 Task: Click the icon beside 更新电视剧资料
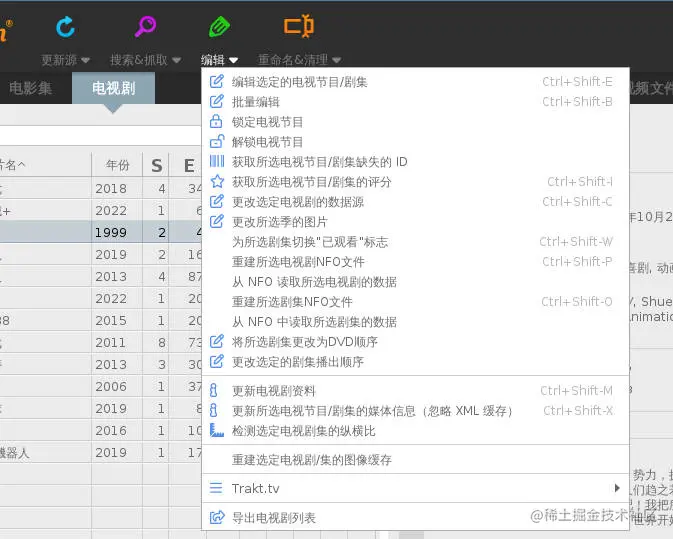(213, 390)
